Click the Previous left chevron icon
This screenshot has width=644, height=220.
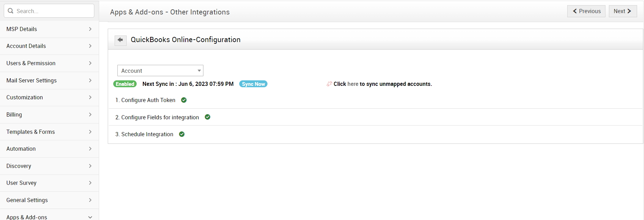pyautogui.click(x=574, y=11)
